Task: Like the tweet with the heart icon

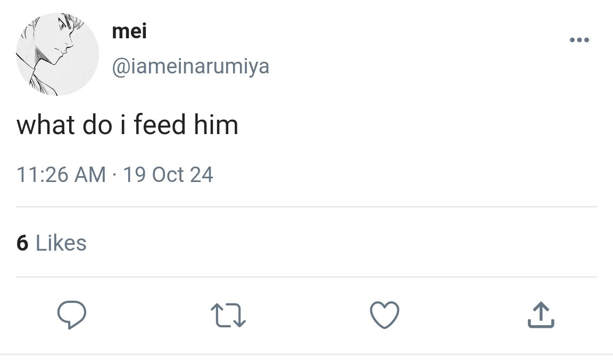Action: [385, 315]
